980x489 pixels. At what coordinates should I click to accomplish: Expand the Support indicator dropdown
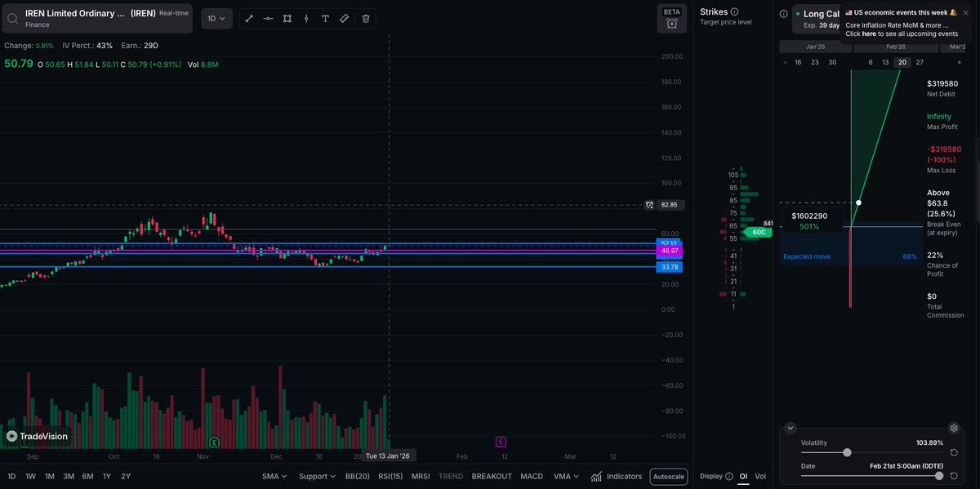[x=318, y=476]
